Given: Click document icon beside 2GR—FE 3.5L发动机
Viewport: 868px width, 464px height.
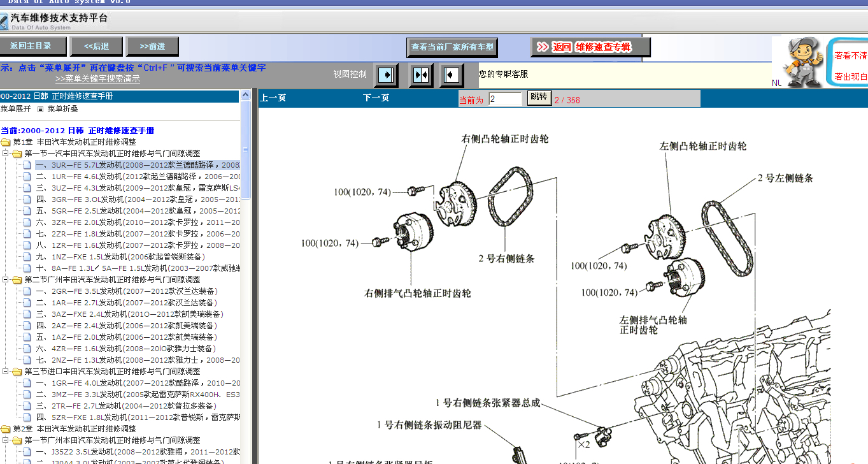Looking at the screenshot, I should 27,291.
